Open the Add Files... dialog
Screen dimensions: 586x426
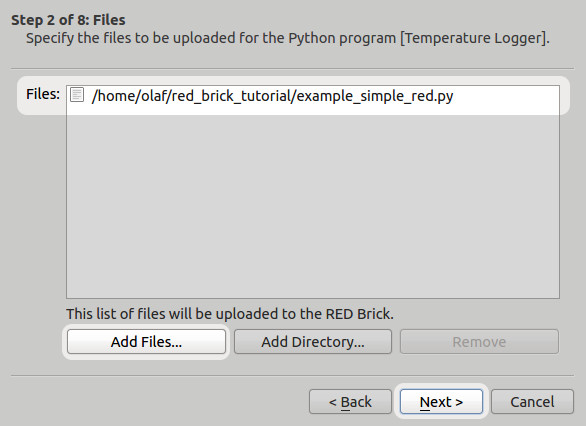coord(146,342)
